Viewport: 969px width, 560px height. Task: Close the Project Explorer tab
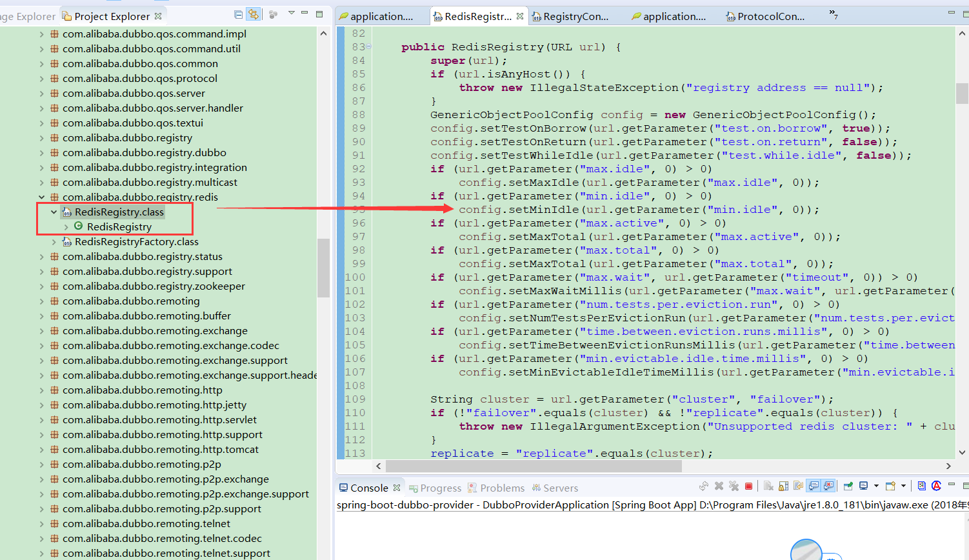coord(158,16)
